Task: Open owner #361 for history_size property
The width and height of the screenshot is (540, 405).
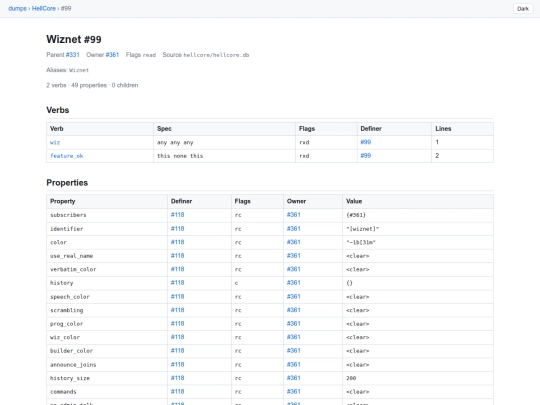Action: pyautogui.click(x=293, y=378)
